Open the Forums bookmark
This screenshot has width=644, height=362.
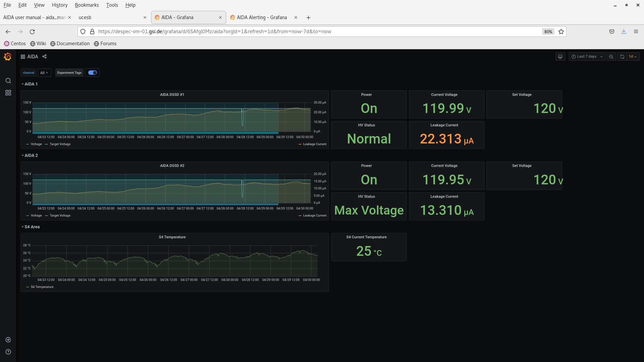click(105, 44)
